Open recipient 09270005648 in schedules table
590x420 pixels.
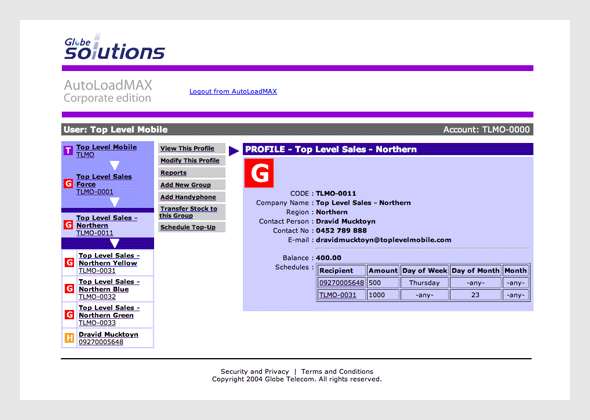(341, 283)
